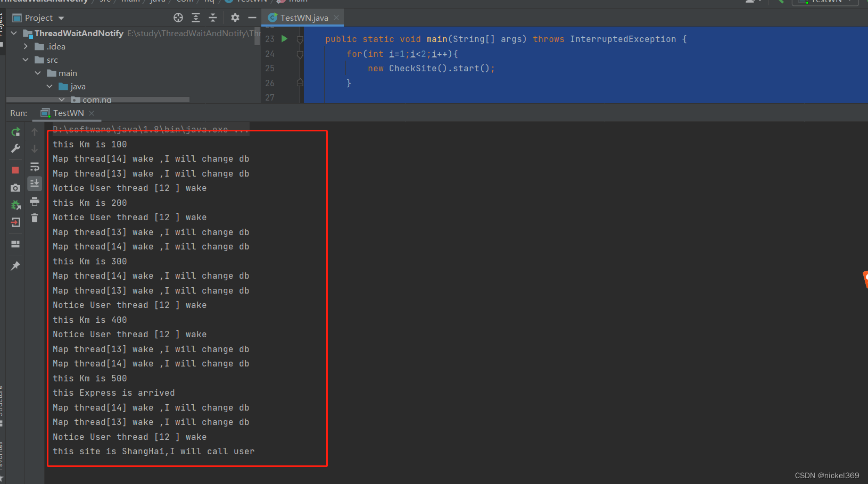Switch to TestWN.java editor tab
Screen dimensions: 868x484
pos(304,18)
